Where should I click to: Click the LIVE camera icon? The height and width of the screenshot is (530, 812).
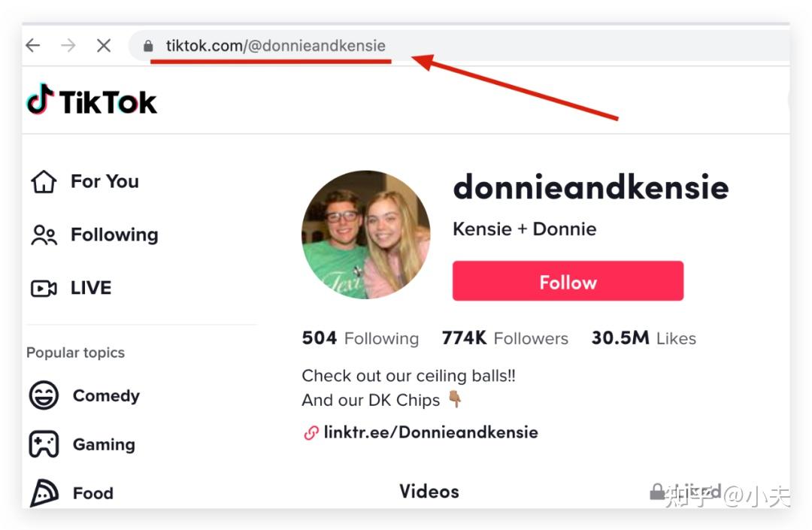click(x=44, y=289)
